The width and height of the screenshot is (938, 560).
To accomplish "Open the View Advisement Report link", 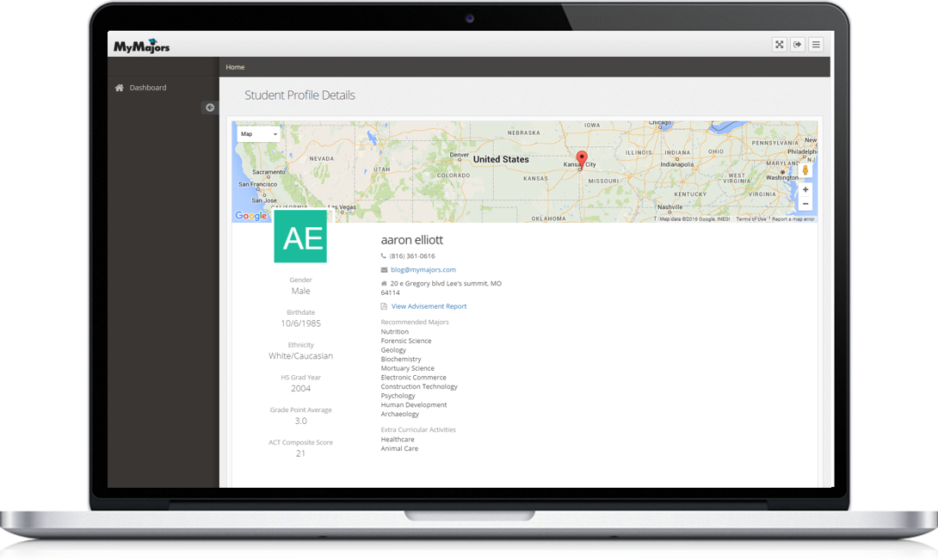I will click(429, 306).
